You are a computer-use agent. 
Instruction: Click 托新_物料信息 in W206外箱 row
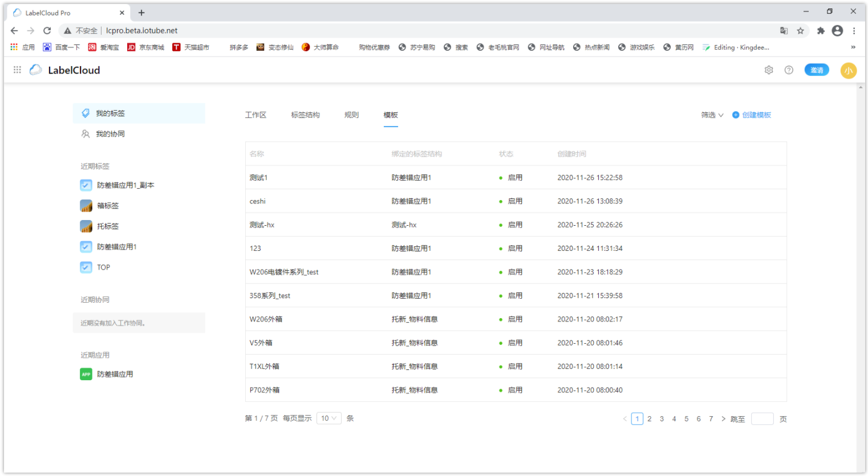pos(415,319)
